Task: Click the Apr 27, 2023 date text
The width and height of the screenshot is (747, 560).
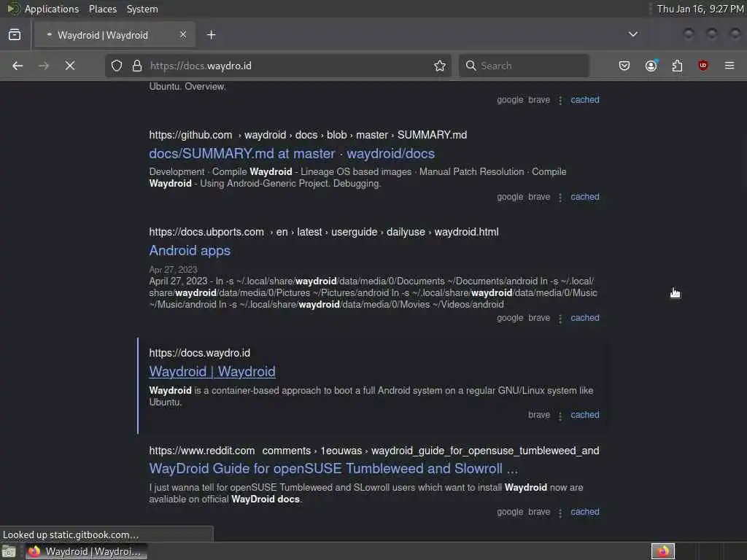Action: pyautogui.click(x=173, y=270)
